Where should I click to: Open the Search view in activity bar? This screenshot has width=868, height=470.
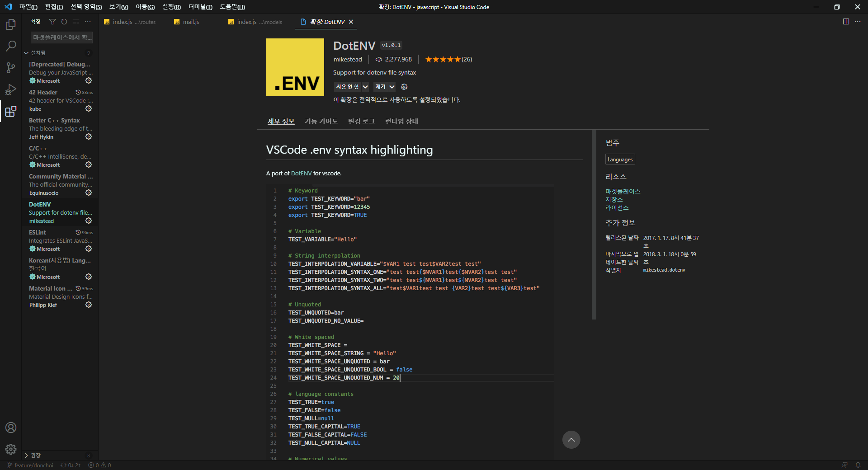pyautogui.click(x=11, y=46)
